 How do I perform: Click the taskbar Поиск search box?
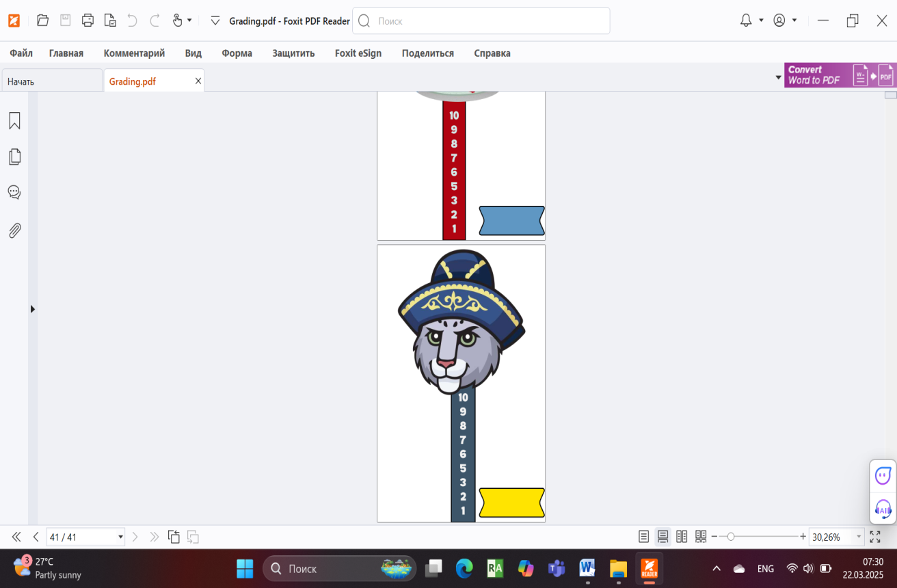coord(339,568)
